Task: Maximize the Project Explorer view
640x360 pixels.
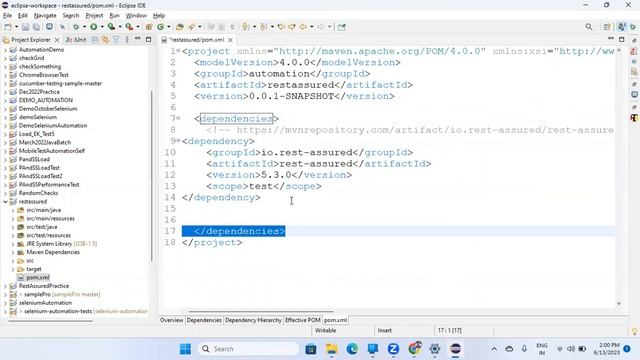Action: point(149,40)
